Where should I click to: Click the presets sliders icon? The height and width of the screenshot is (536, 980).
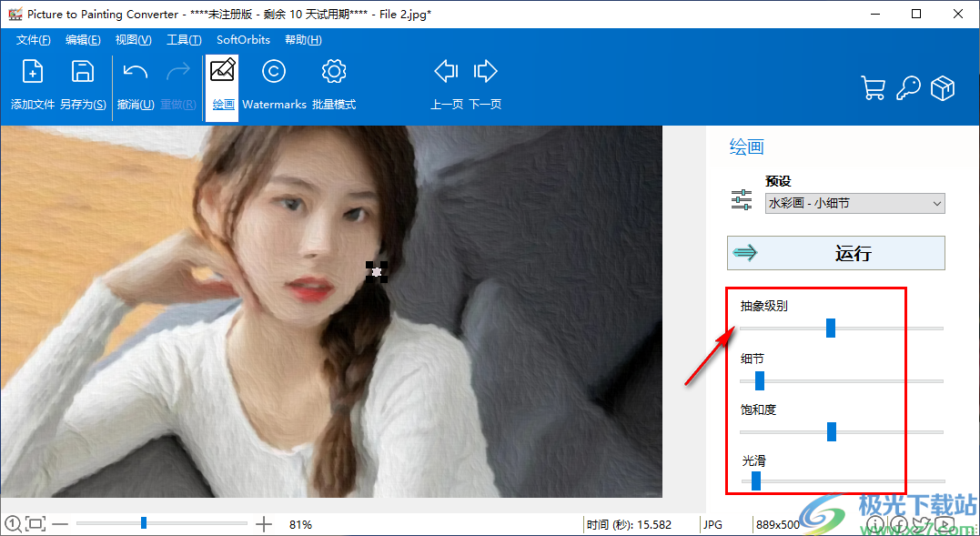[742, 199]
